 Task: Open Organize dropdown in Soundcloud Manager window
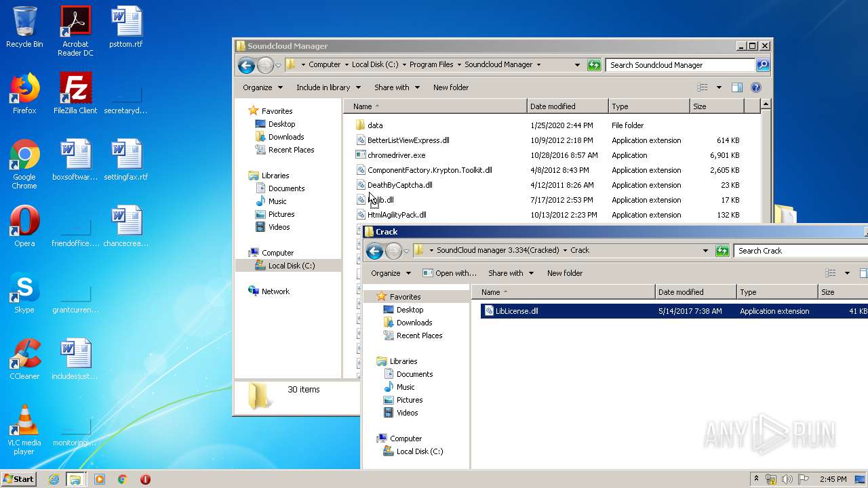[x=262, y=87]
